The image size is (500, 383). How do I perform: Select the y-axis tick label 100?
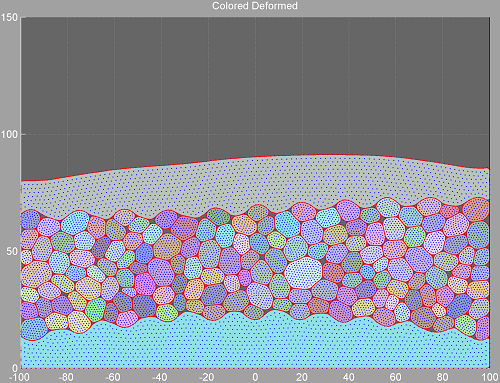9,135
